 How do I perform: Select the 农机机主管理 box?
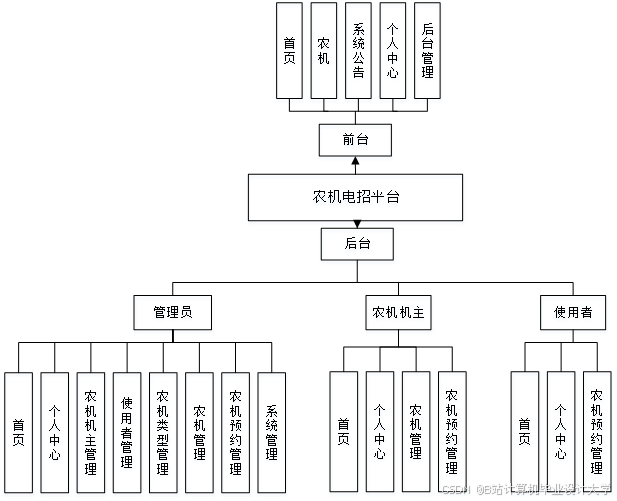click(x=91, y=433)
